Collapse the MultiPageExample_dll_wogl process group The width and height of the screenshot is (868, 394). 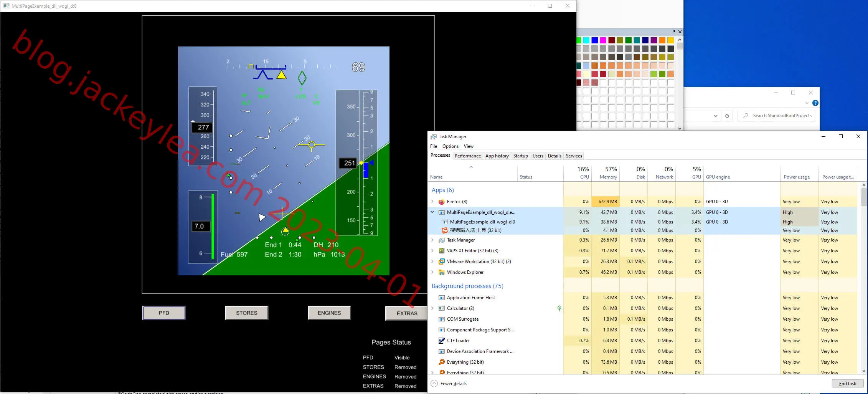pos(432,212)
